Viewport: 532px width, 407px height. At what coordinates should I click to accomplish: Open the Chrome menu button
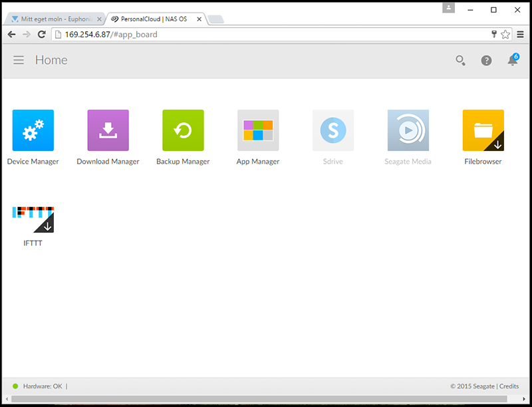pos(521,34)
